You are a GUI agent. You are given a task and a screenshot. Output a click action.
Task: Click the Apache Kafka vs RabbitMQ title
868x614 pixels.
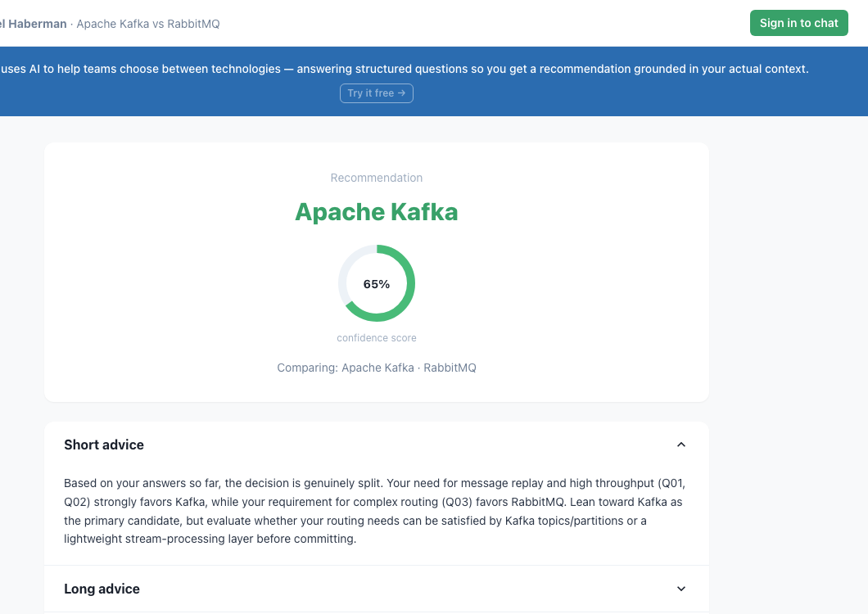(x=148, y=24)
